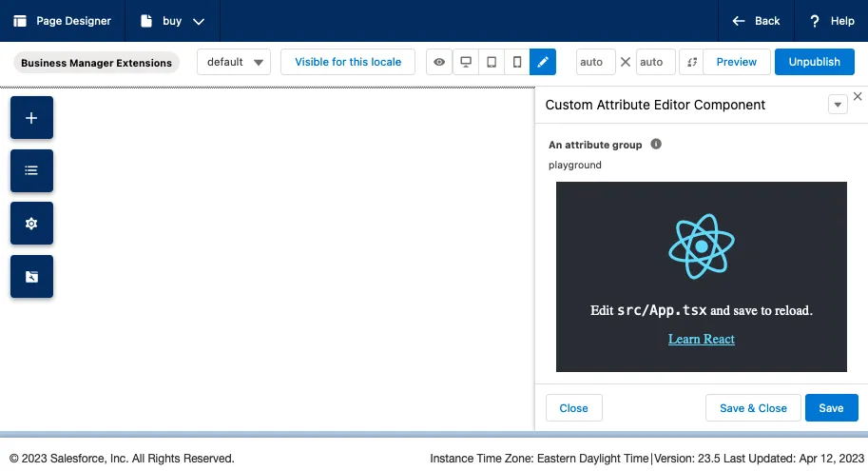Image resolution: width=868 pixels, height=471 pixels.
Task: Open the page settings gear icon
Action: click(31, 224)
